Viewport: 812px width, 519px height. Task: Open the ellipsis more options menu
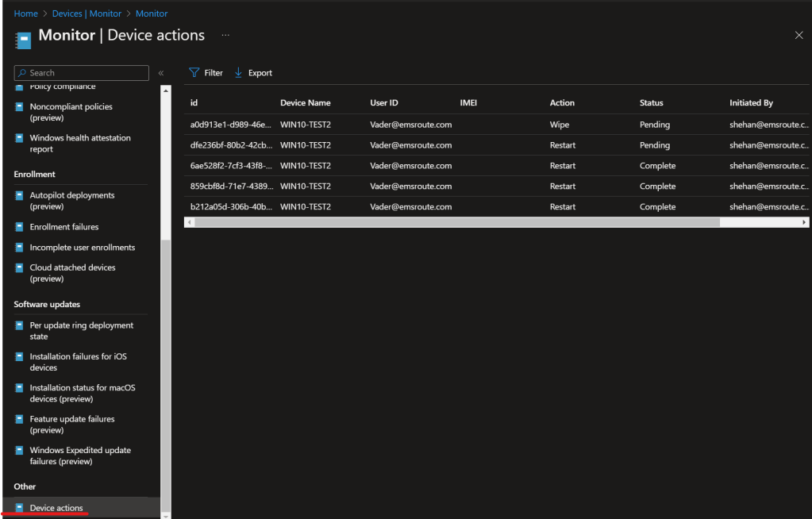coord(225,36)
